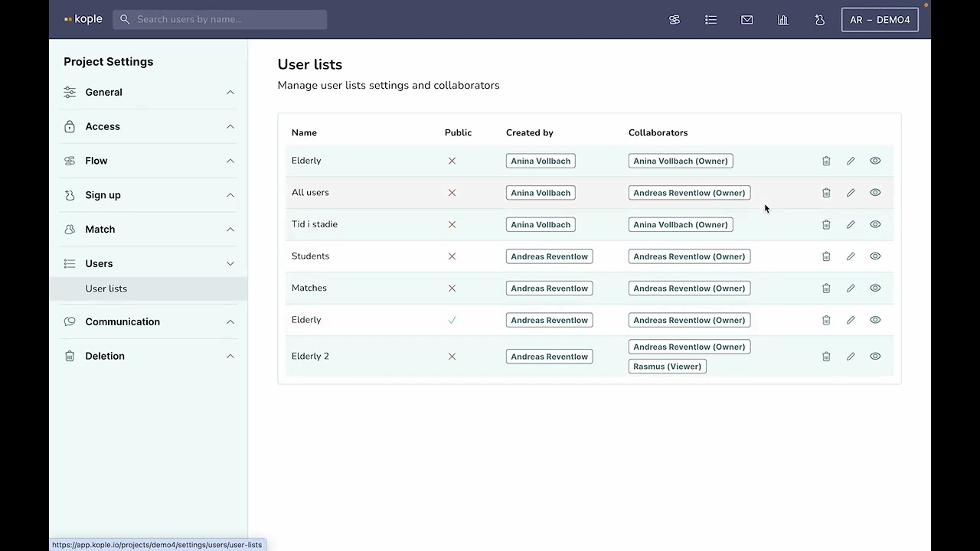
Task: Click the AR – DEMO4 account button
Action: 880,20
